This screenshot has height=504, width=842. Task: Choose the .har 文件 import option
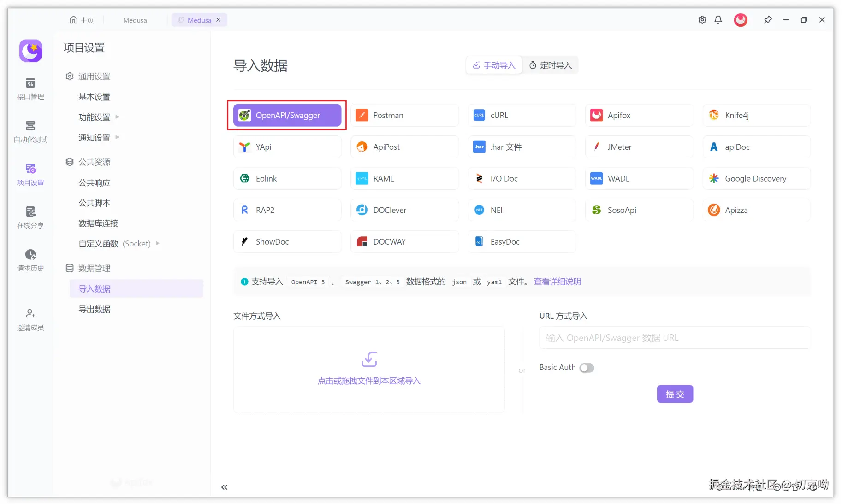[x=522, y=147]
